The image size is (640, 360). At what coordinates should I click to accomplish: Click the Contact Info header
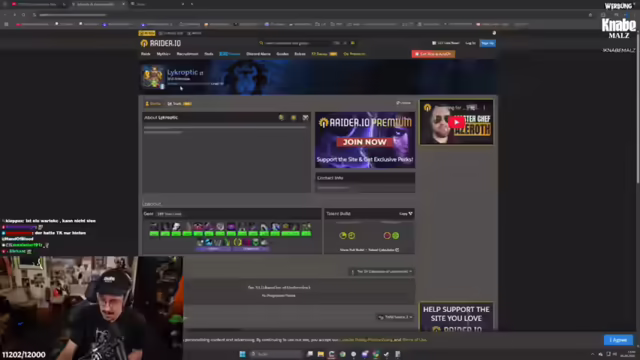[365, 178]
